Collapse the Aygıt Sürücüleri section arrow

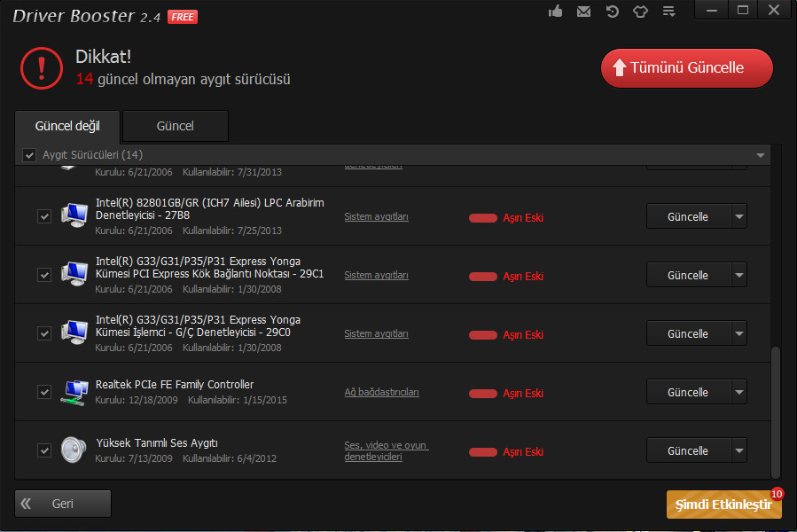pyautogui.click(x=761, y=155)
